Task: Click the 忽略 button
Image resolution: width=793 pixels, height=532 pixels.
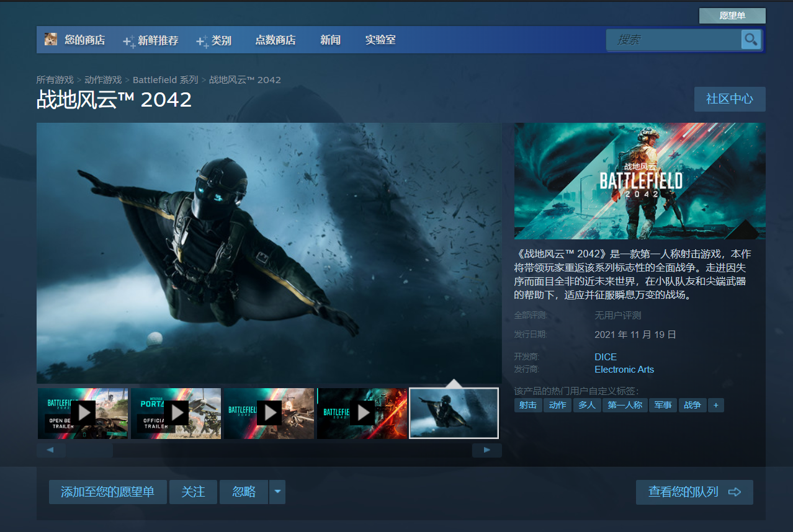Action: click(x=244, y=492)
